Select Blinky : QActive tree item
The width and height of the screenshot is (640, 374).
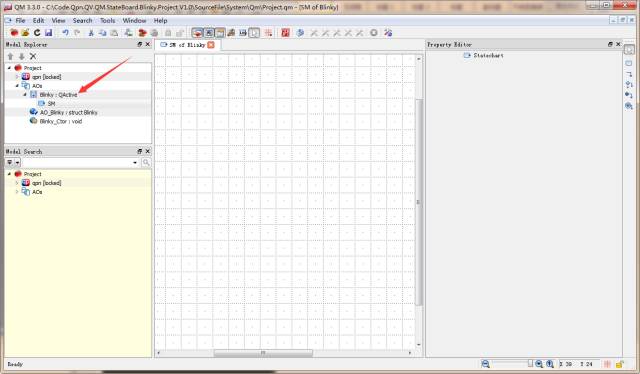click(58, 95)
